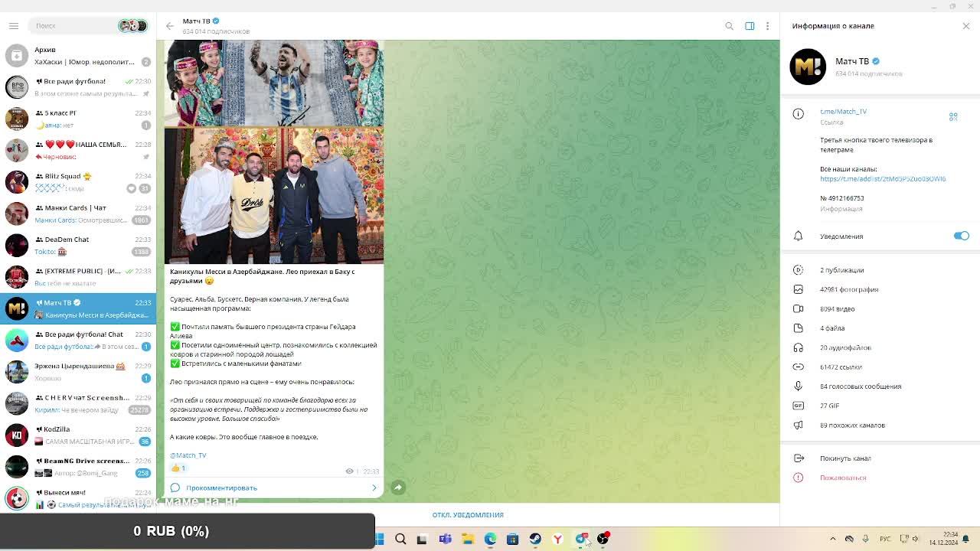
Task: Open the Эржена Цырендашиева chat
Action: [x=78, y=371]
